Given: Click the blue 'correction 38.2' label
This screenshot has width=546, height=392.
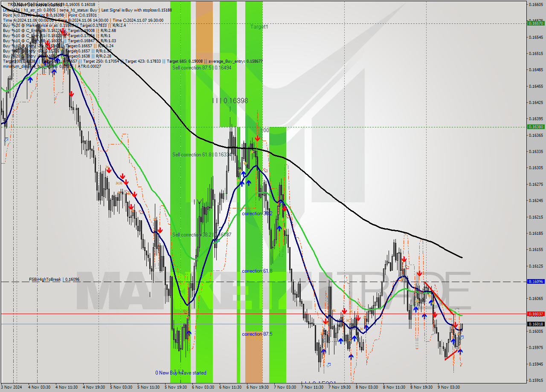Looking at the screenshot, I should (257, 213).
